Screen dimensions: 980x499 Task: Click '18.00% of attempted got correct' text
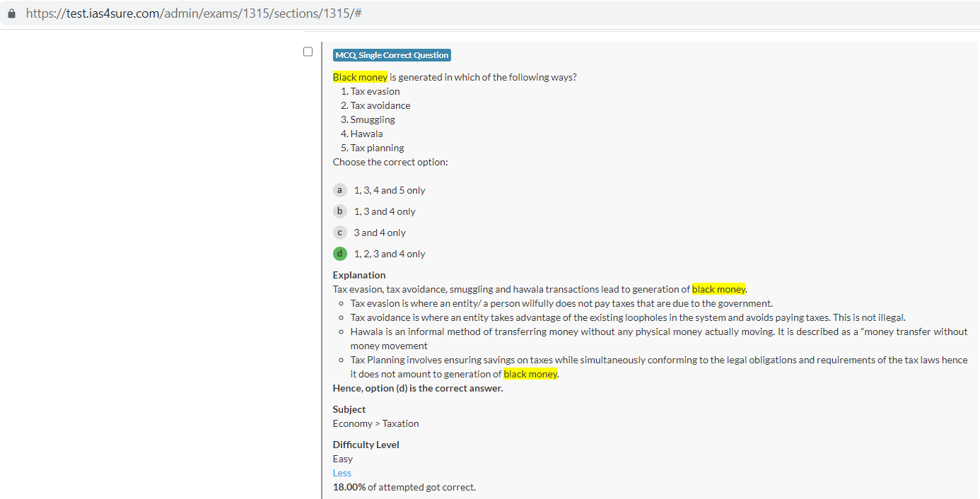[404, 487]
